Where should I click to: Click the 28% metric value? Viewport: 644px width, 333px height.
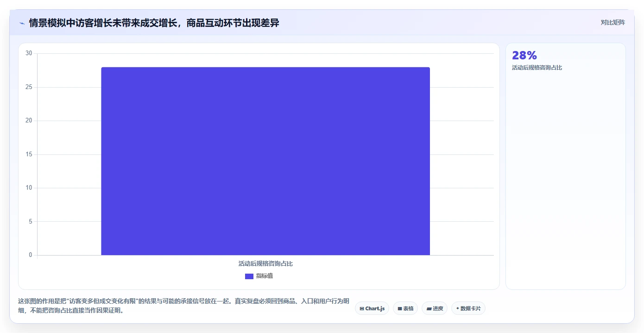tap(524, 55)
